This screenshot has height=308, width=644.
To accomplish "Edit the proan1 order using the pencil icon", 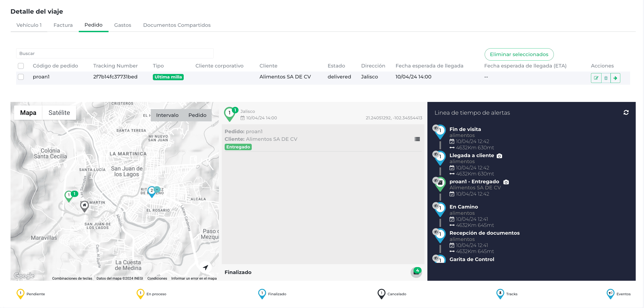I will pyautogui.click(x=596, y=78).
